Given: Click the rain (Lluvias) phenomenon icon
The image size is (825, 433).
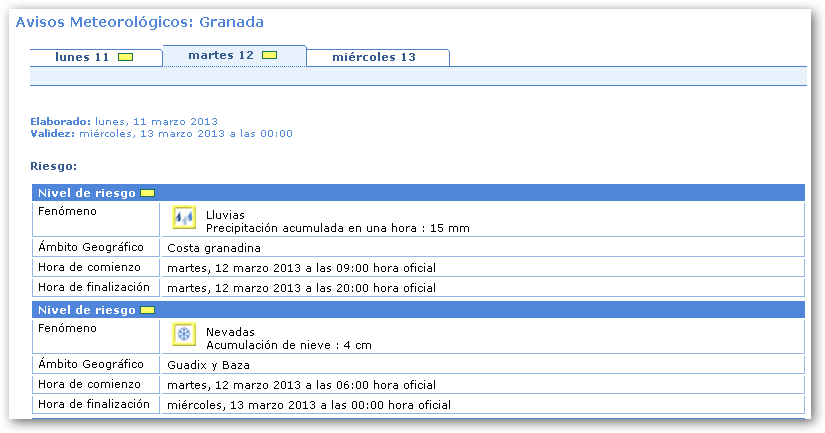Looking at the screenshot, I should 183,218.
